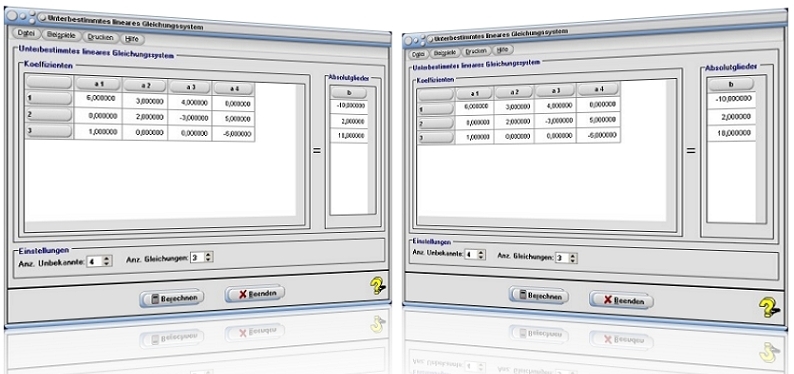Click the Anz. Unbekannte field in right window
794x374 pixels.
(471, 255)
